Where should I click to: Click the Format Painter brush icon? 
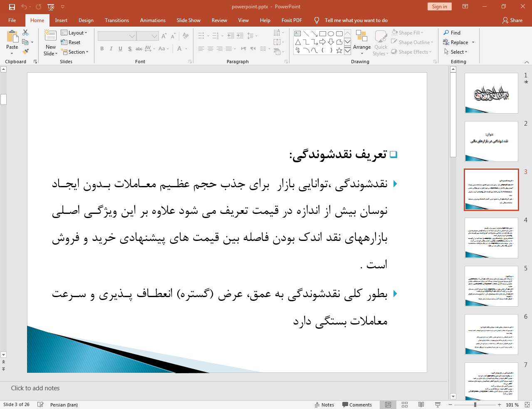point(25,52)
